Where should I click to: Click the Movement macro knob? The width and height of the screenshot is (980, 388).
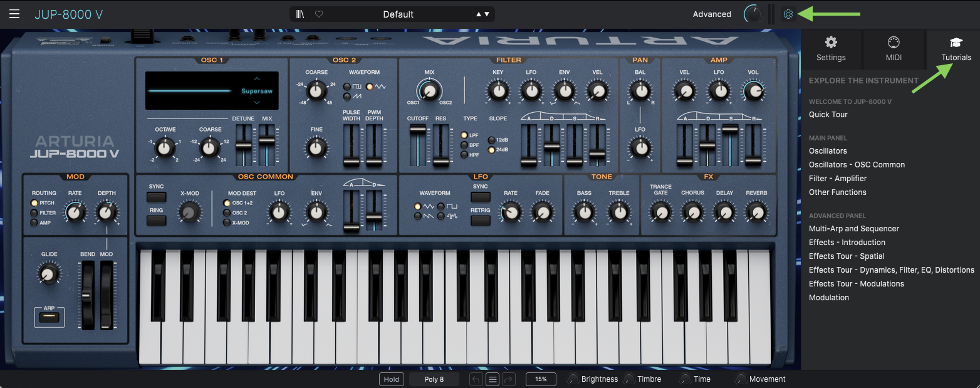741,379
